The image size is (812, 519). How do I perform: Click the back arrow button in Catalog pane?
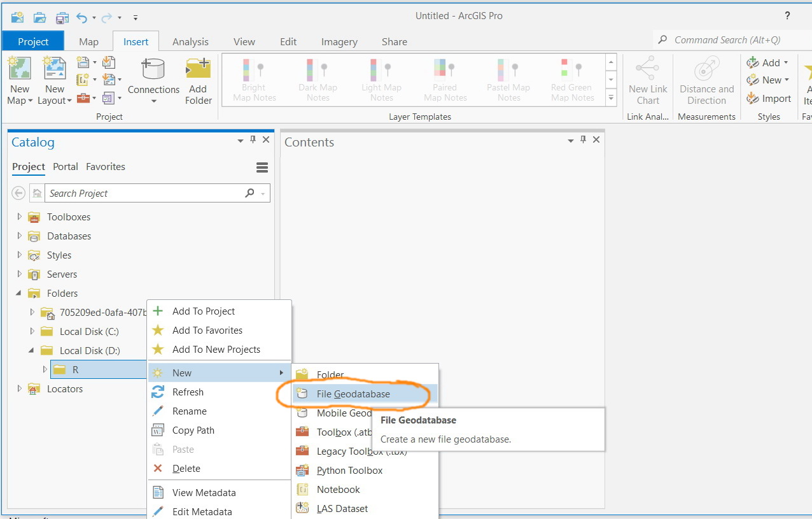point(19,193)
